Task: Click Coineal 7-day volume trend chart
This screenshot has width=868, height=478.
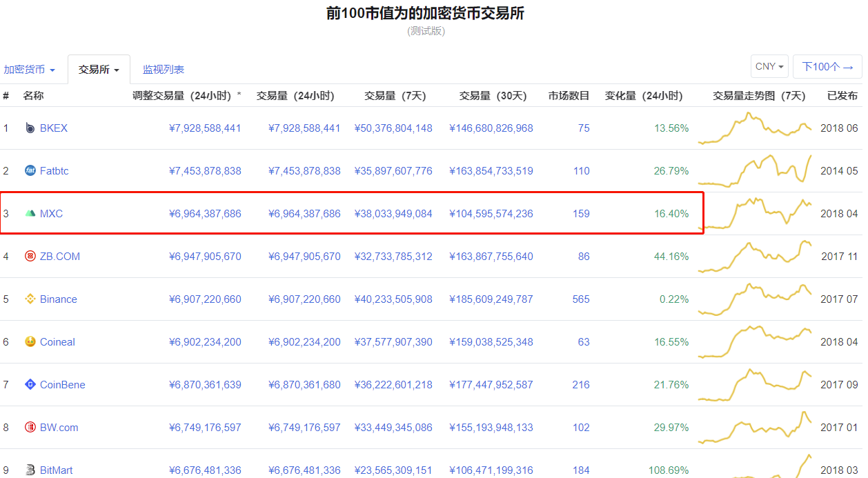Action: (x=756, y=342)
